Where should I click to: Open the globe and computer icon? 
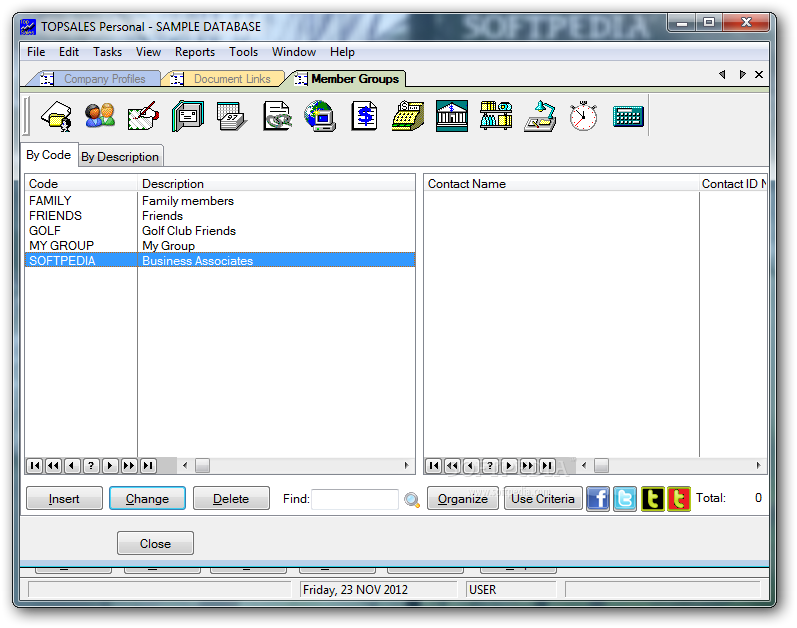(320, 116)
